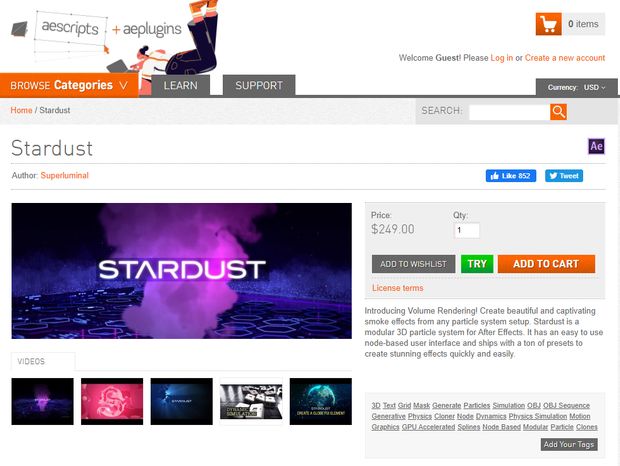Click the green Try button
This screenshot has height=466, width=620.
pyautogui.click(x=477, y=264)
